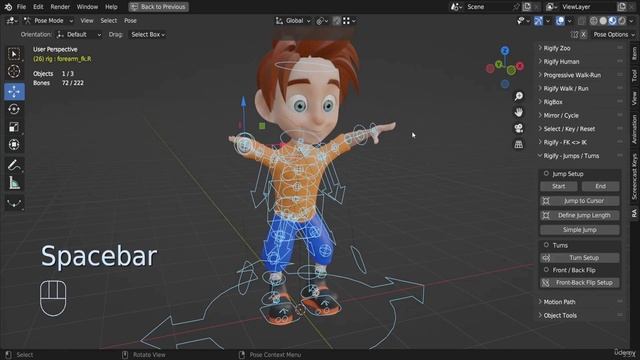Switch to material preview shading
The width and height of the screenshot is (640, 360).
(x=613, y=21)
